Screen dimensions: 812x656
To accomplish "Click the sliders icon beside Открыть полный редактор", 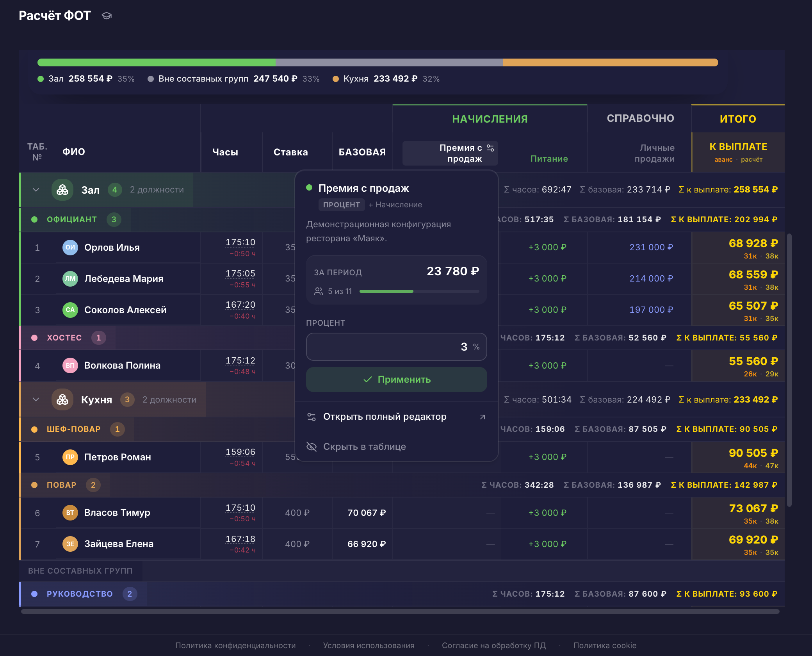I will (x=312, y=417).
